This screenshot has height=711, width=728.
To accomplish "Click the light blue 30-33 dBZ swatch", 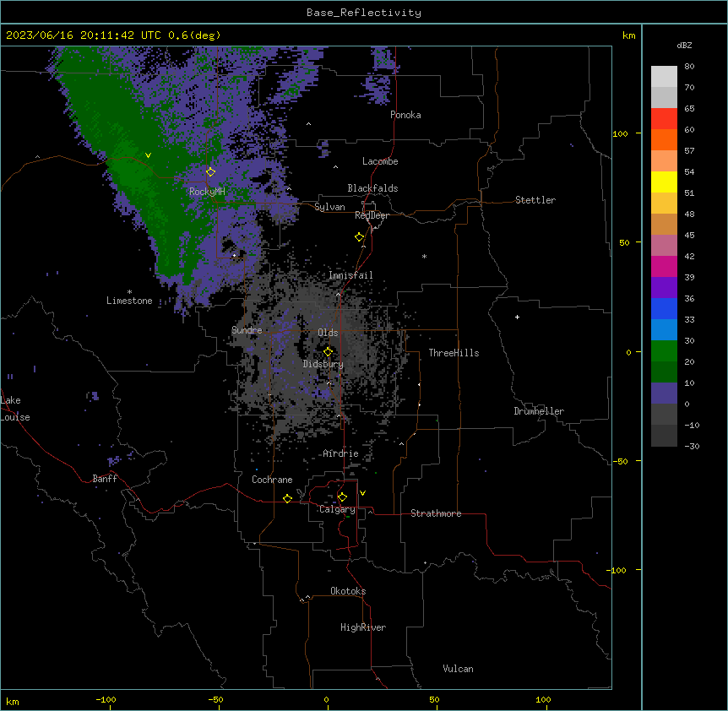I will (x=664, y=329).
